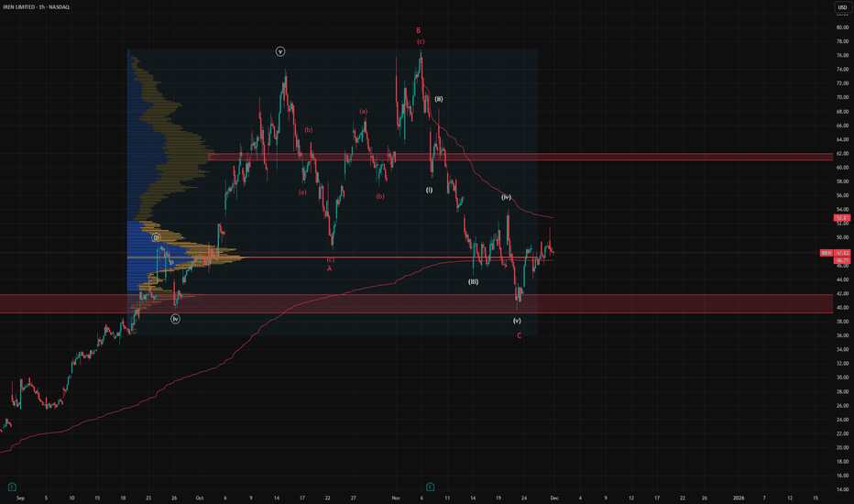
Task: Click the Oct label on time axis
Action: [199, 497]
